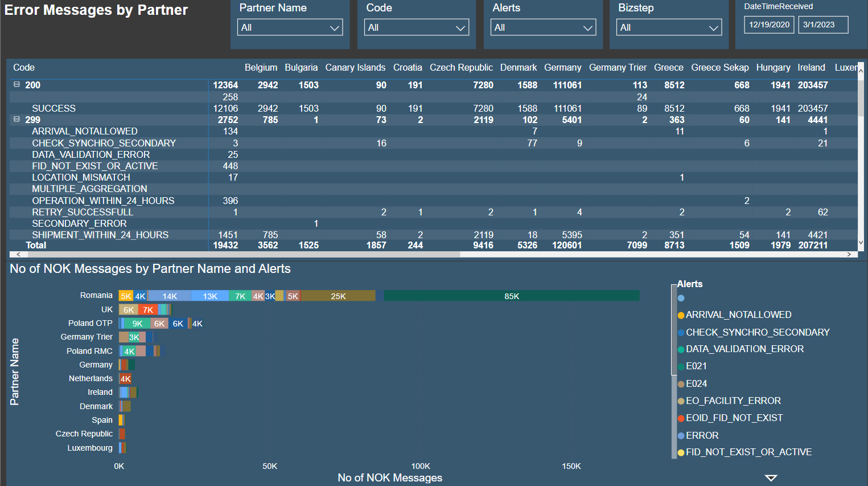Click the Code column header
The image size is (868, 486).
(x=24, y=67)
